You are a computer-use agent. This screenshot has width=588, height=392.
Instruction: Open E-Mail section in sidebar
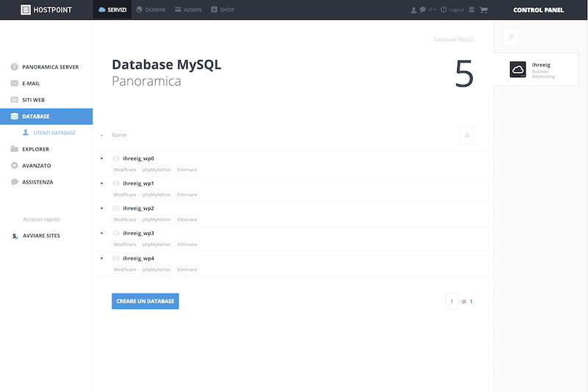click(46, 84)
